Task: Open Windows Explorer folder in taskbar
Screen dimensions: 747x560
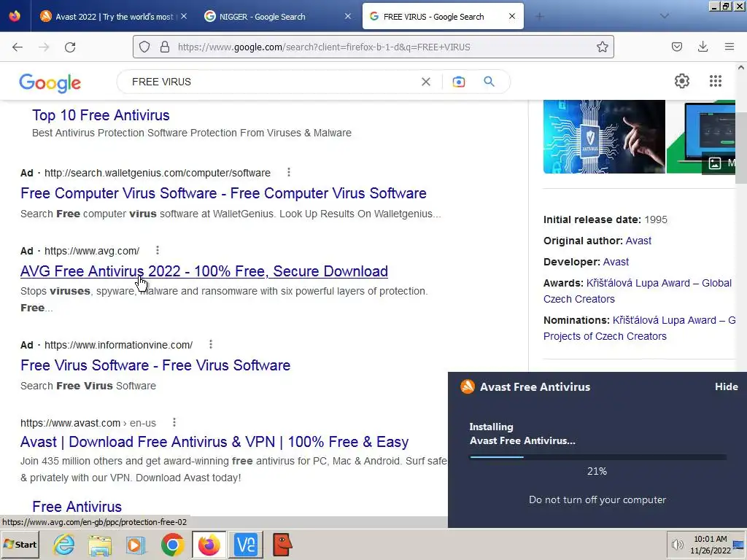Action: coord(99,545)
